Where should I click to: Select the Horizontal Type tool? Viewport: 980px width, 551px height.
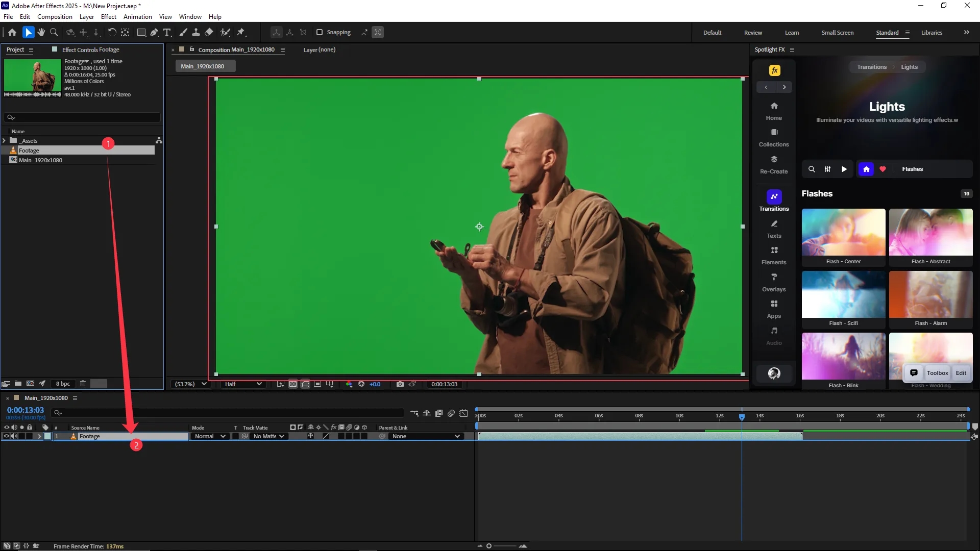(x=167, y=32)
